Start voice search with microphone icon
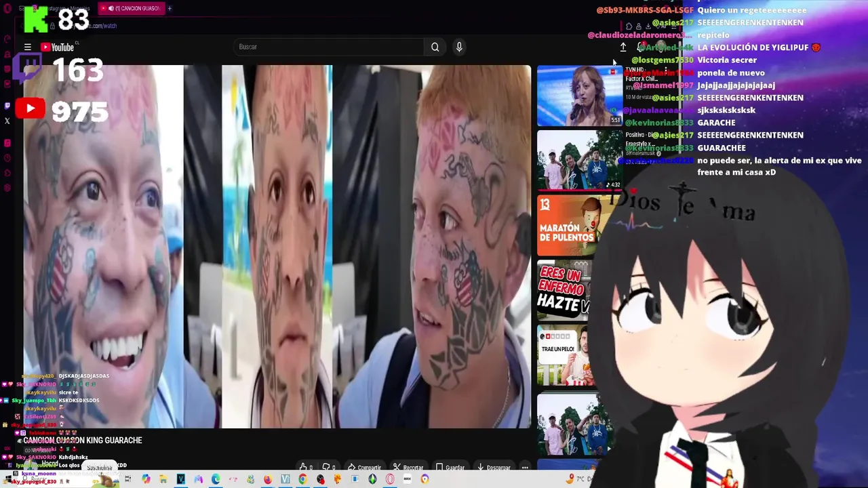This screenshot has width=868, height=488. [459, 47]
